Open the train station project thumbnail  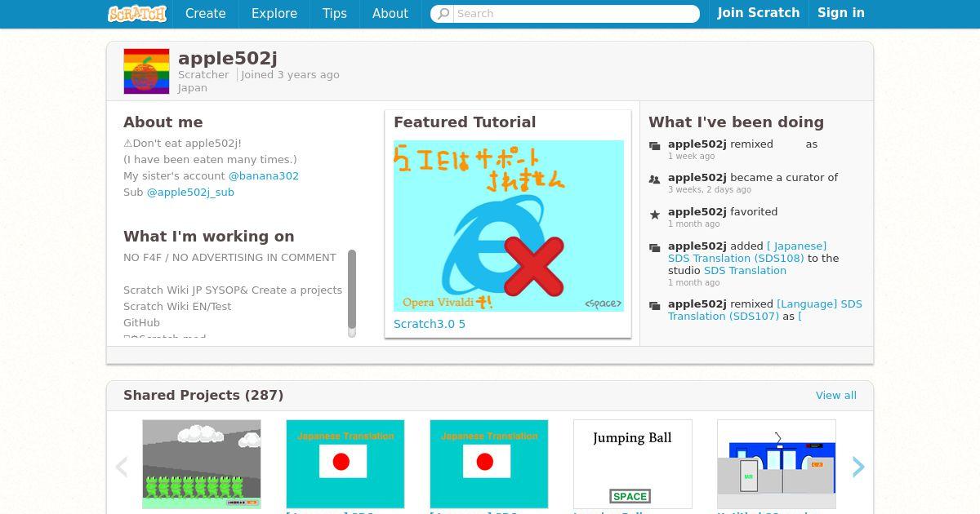click(777, 463)
